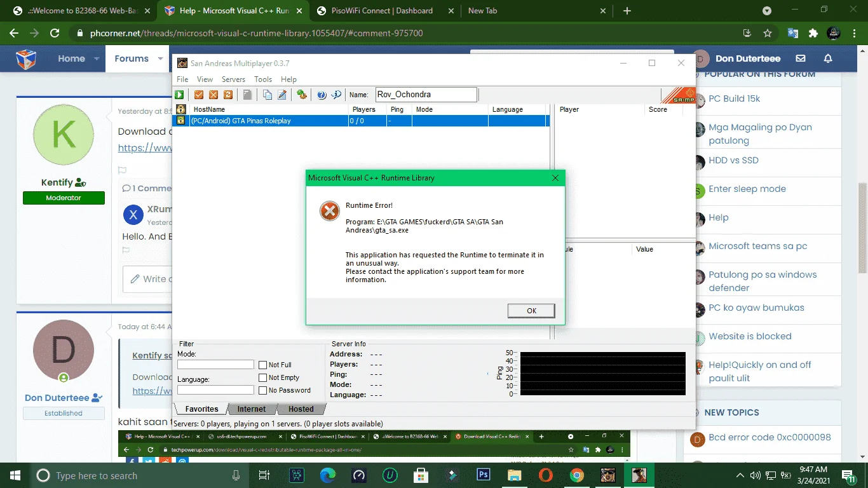Open the Windows Start menu
The height and width of the screenshot is (488, 868).
coord(15,475)
